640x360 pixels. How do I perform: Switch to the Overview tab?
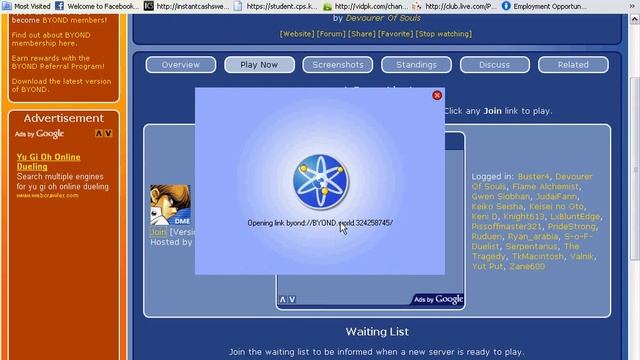point(180,65)
